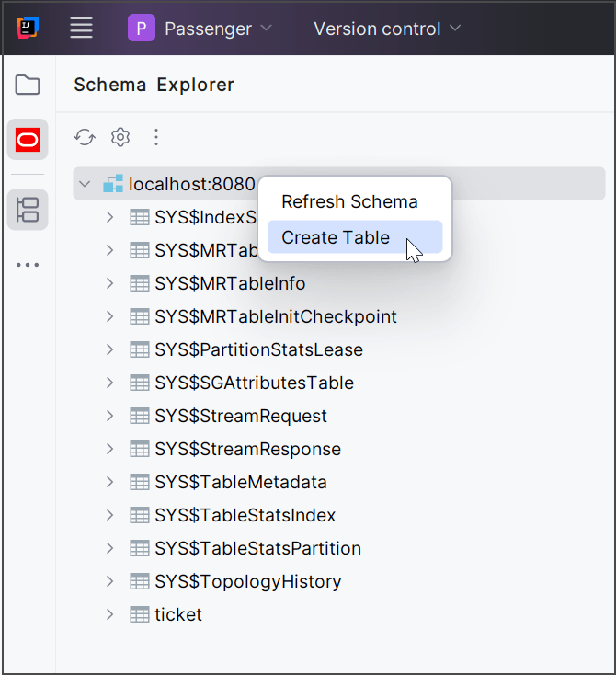Open the Project folder tool window
The image size is (616, 675).
(28, 86)
